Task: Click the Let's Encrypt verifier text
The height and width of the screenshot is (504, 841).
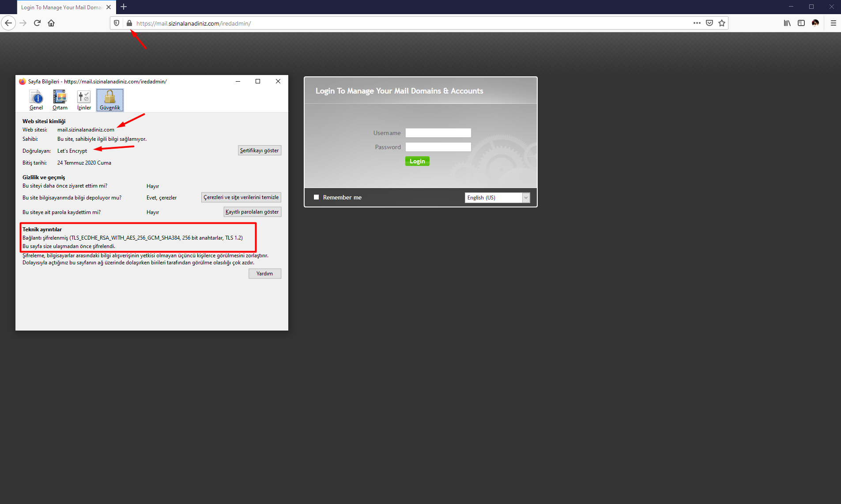Action: [x=72, y=151]
